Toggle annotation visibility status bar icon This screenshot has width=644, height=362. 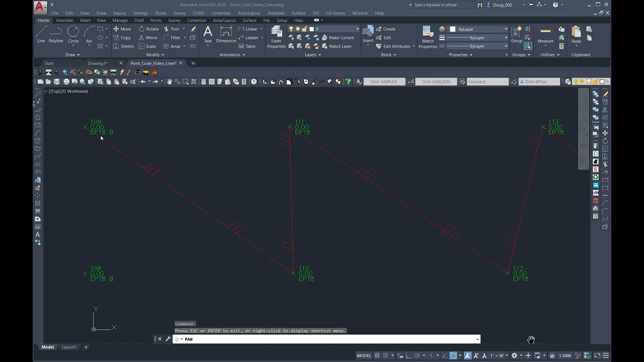click(467, 355)
